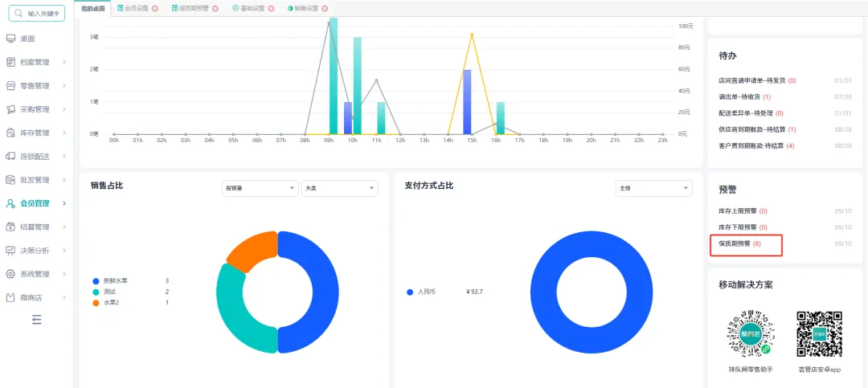Switch to the 我的桌面 tab
Screen dimensions: 868x388
(92, 8)
